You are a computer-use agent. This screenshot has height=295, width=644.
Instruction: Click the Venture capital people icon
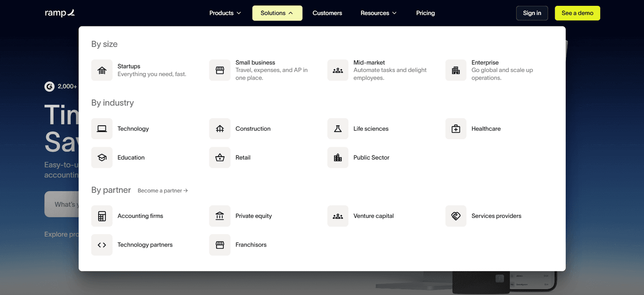(338, 216)
